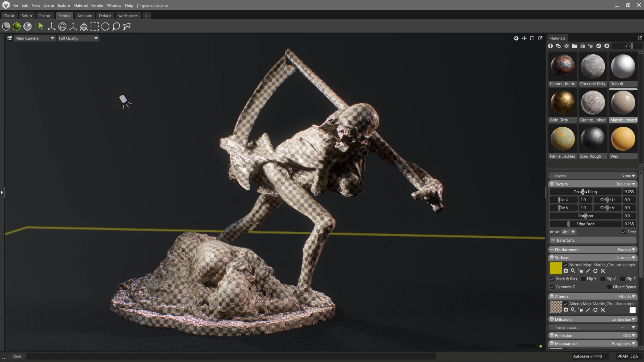Open the Main Camera dropdown
644x362 pixels.
coord(35,38)
